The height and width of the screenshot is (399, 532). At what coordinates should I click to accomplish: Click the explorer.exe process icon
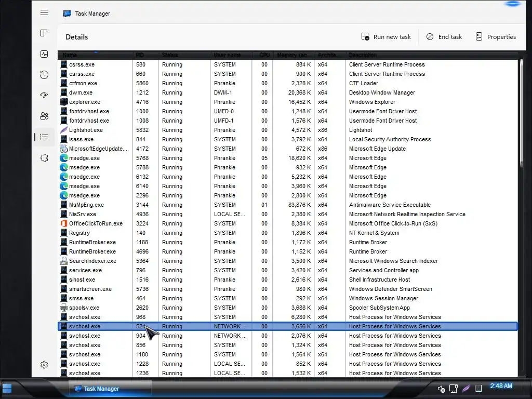[64, 102]
